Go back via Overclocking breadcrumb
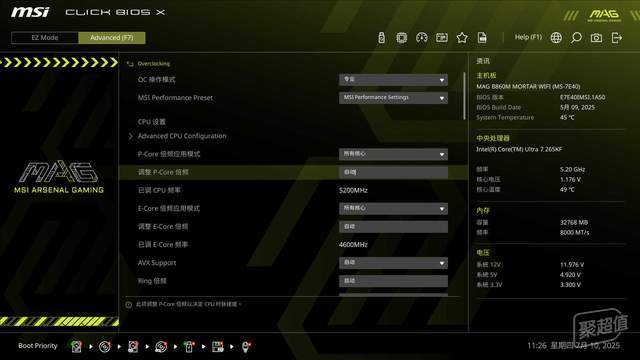 pos(149,64)
